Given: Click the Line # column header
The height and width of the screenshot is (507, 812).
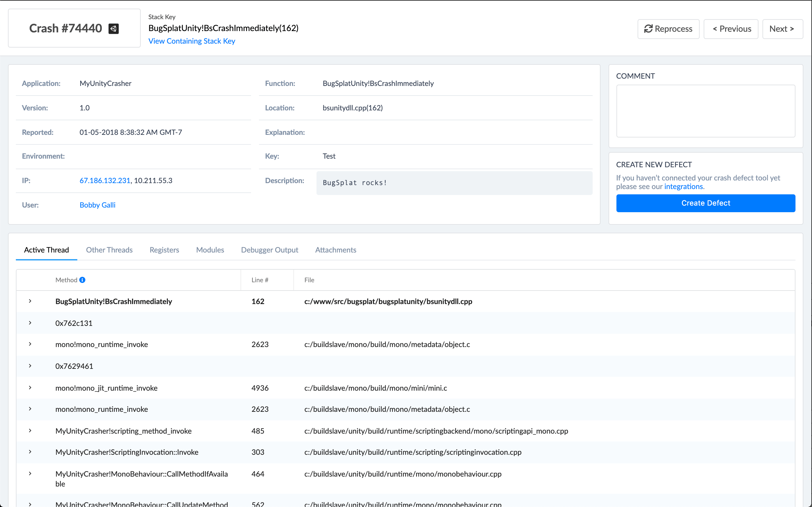Looking at the screenshot, I should coord(260,280).
